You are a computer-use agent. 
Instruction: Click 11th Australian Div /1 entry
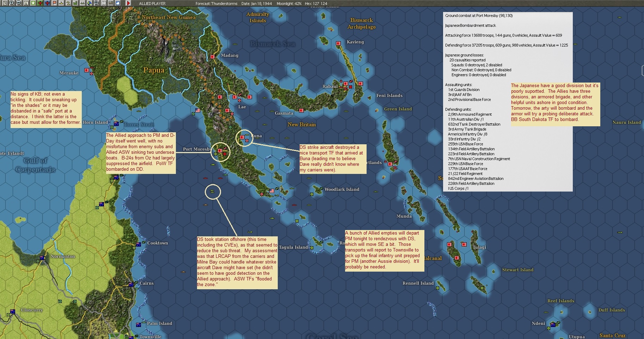(466, 119)
